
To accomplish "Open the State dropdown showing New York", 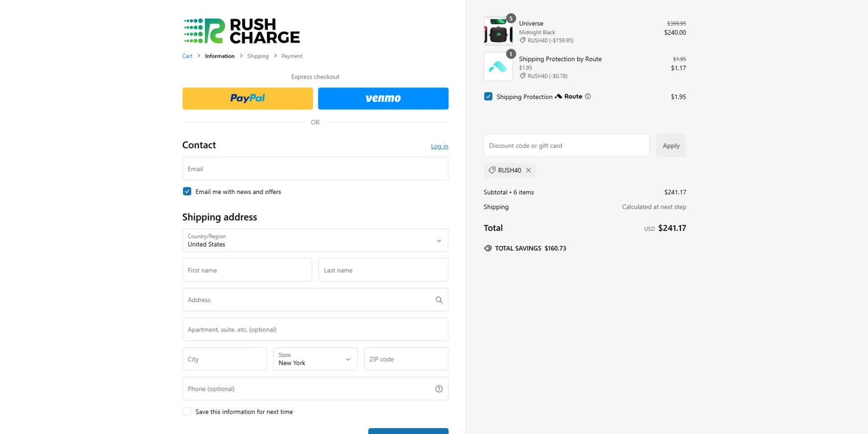I will 315,359.
